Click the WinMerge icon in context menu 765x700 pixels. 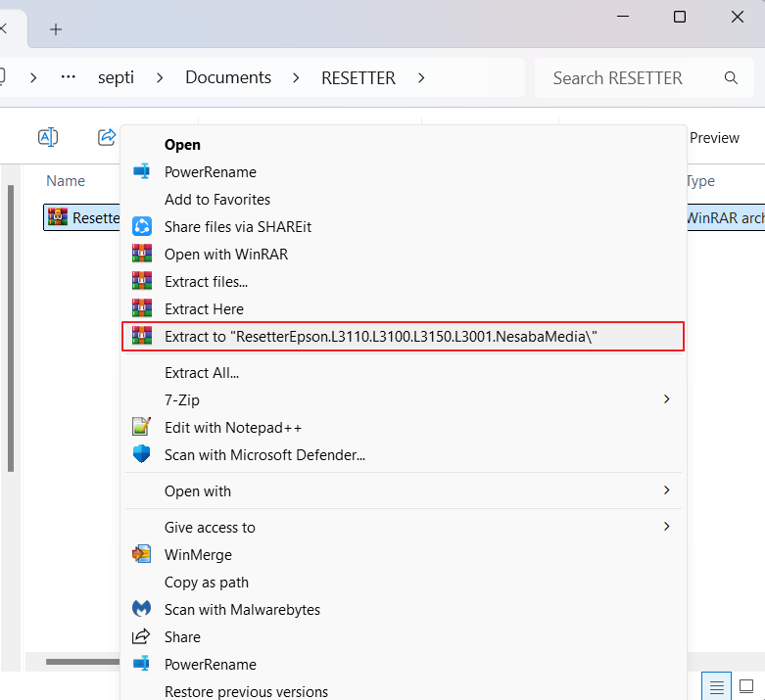pos(142,554)
